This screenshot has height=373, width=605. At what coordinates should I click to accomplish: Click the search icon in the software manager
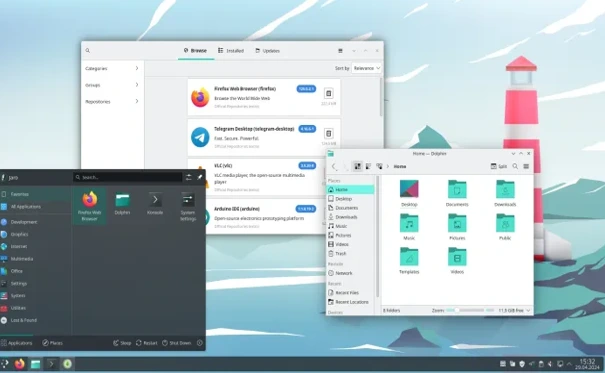(88, 51)
